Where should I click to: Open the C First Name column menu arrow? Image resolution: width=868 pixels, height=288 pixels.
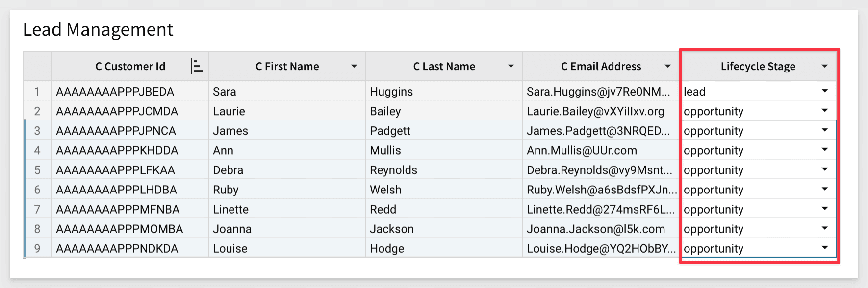click(x=354, y=66)
